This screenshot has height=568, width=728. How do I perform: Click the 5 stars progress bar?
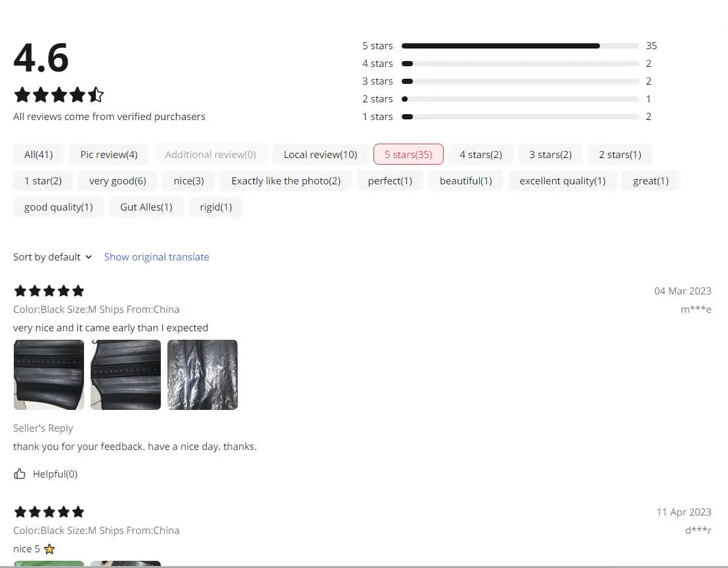(519, 46)
